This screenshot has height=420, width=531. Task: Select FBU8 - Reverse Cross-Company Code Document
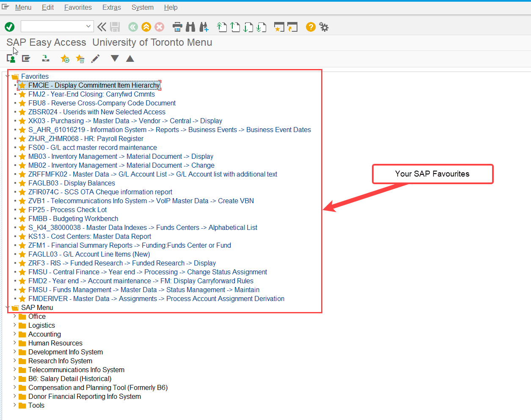102,103
